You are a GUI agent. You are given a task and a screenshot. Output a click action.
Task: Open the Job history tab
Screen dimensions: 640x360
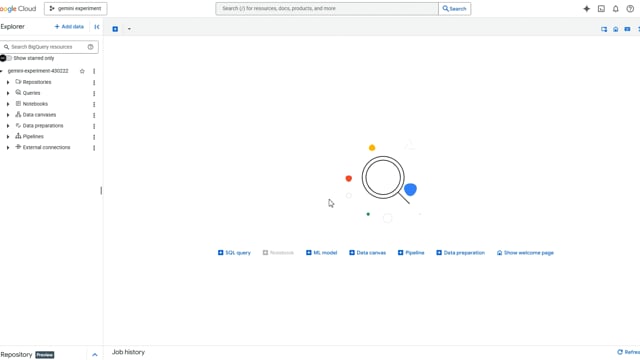pyautogui.click(x=128, y=352)
